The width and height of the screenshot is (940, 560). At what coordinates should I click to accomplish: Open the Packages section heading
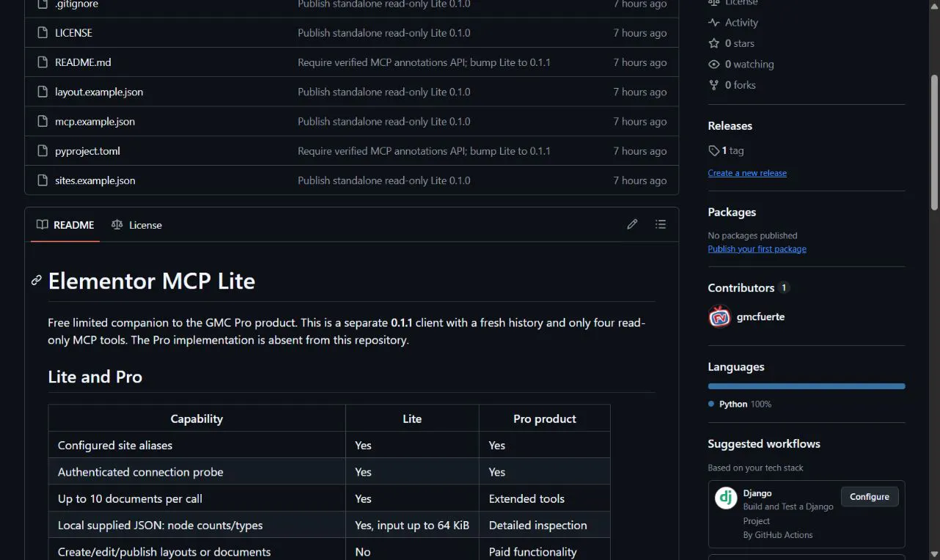click(x=732, y=212)
